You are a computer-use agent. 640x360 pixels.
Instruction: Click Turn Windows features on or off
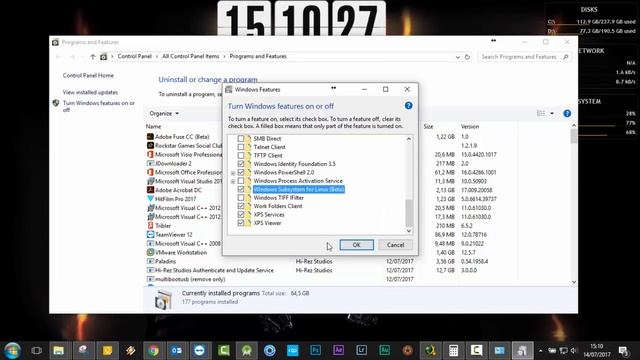coord(99,107)
